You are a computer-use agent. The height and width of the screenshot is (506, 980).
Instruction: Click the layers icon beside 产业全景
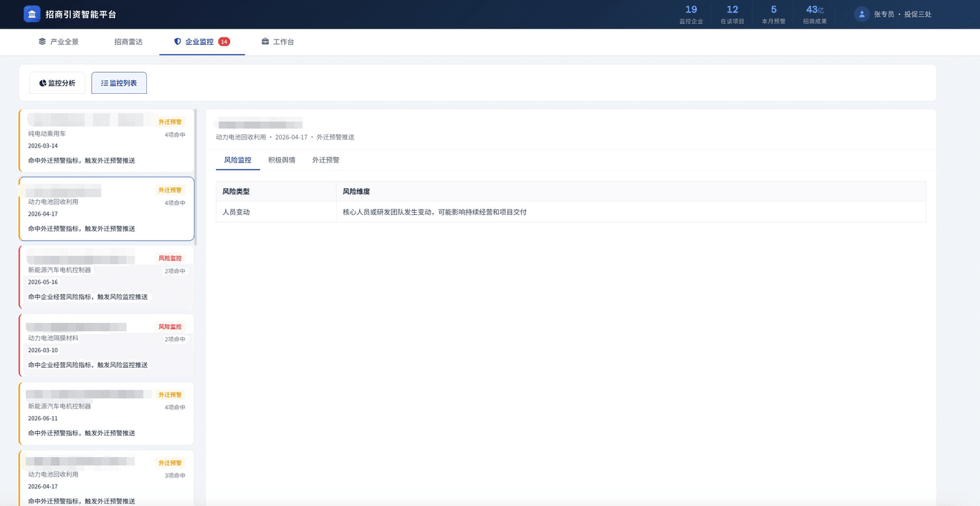point(42,41)
